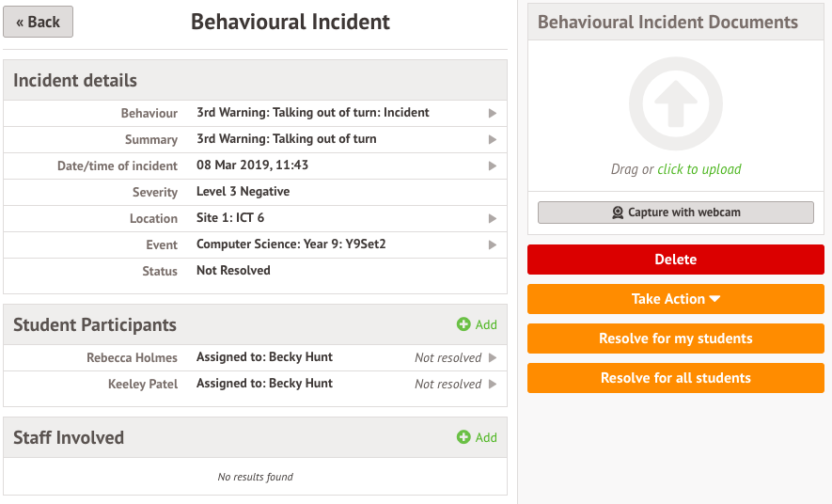Open Keeley Patel participant arrow
Viewport: 832px width, 504px height.
click(492, 384)
